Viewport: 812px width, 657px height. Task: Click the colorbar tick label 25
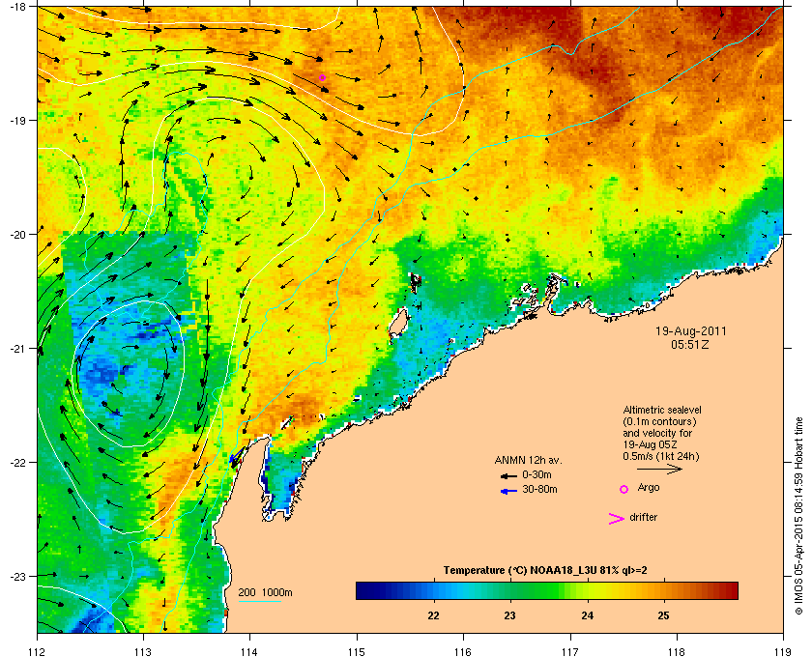click(663, 615)
